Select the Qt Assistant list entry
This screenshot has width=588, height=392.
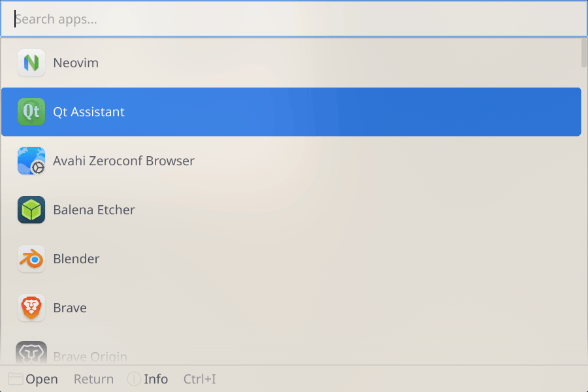(291, 112)
